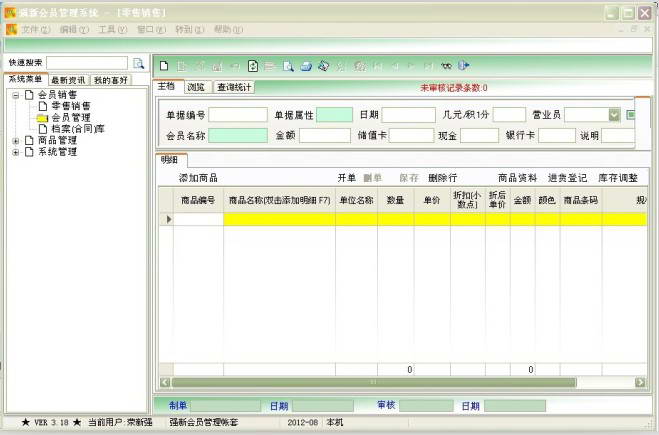
Task: Click the 储值卡 input field
Action: [x=411, y=135]
